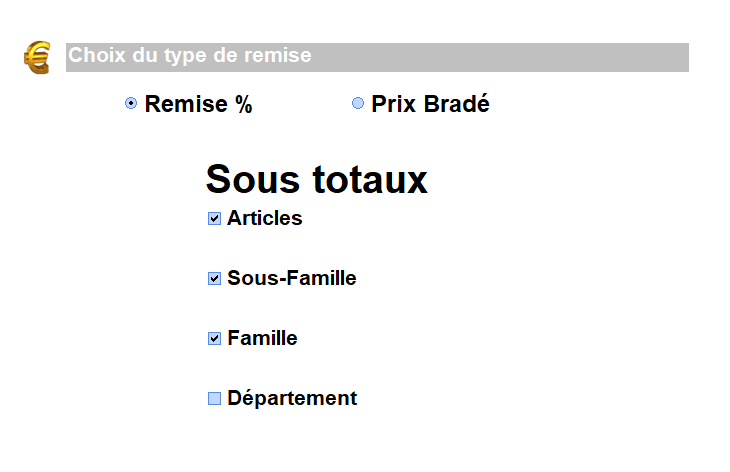Click the 'Famille' label text
The width and height of the screenshot is (730, 472).
coord(262,338)
